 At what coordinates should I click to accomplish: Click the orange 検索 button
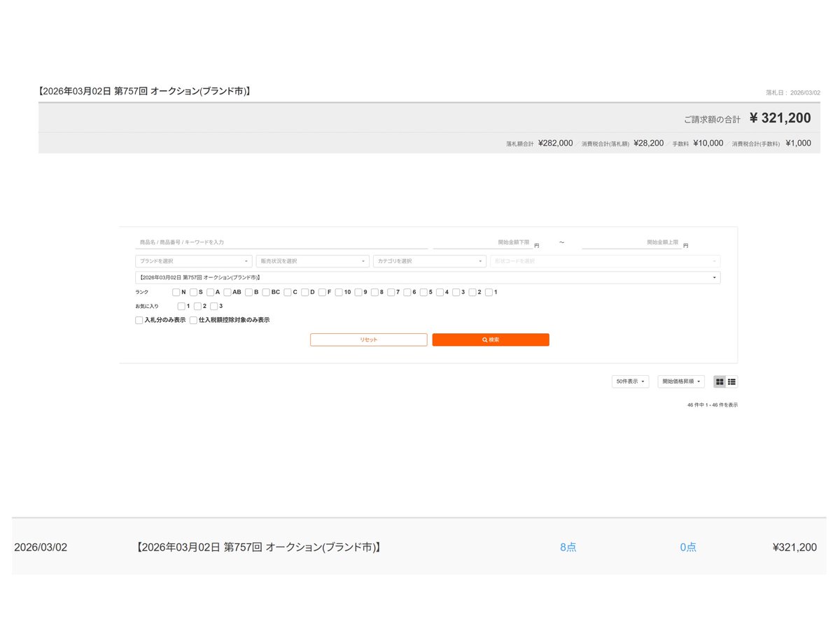point(491,339)
